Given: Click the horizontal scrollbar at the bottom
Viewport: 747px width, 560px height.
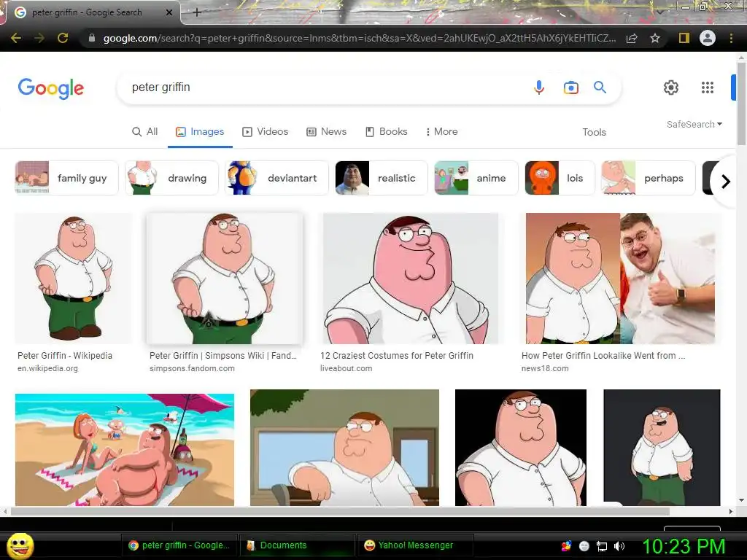Looking at the screenshot, I should [340, 511].
